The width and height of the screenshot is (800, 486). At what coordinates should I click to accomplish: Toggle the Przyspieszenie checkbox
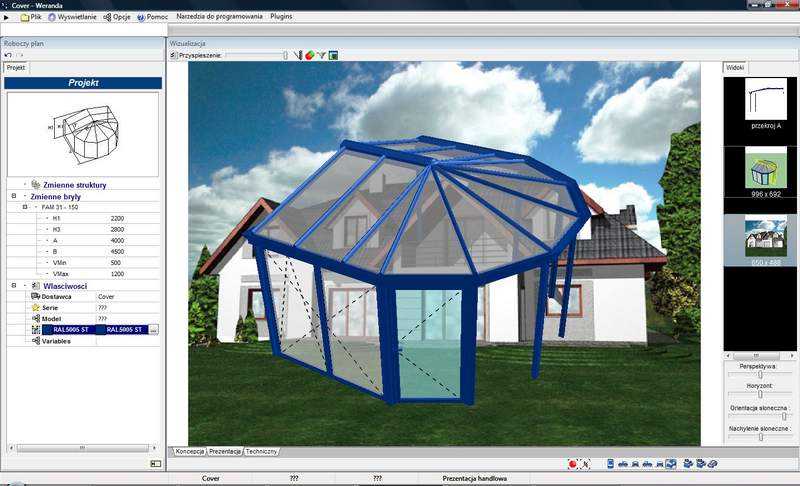click(173, 55)
